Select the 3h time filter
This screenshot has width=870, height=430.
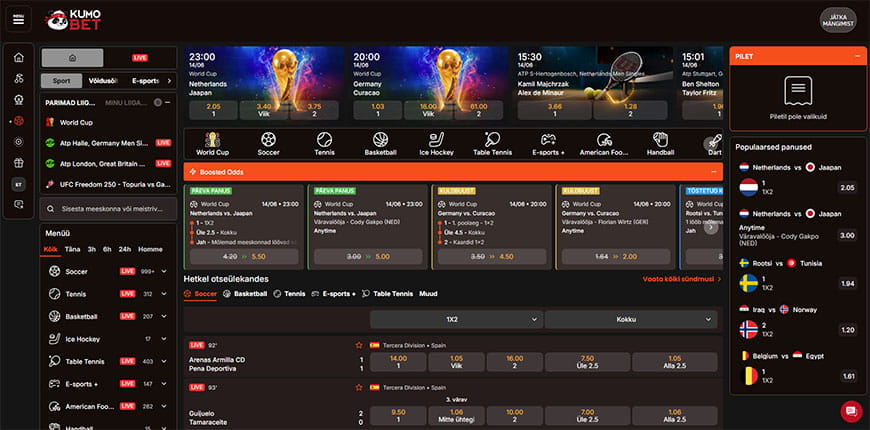click(92, 249)
